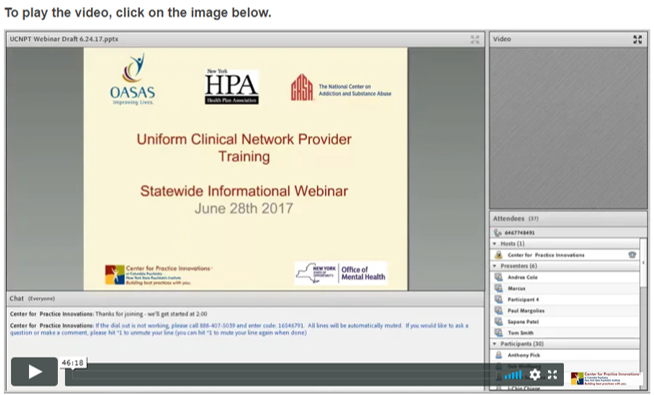Click the blue dial-out instructions chat message
The image size is (654, 395).
239,329
